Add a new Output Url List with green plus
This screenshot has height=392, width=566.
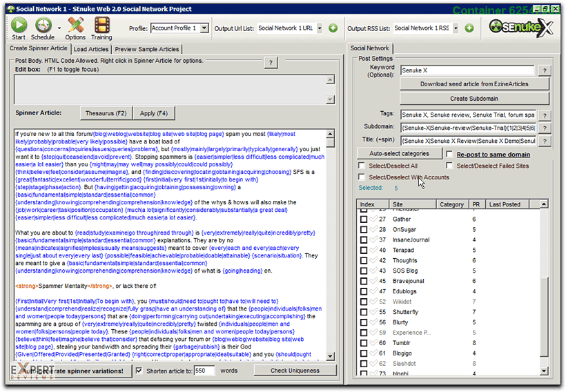coord(333,28)
